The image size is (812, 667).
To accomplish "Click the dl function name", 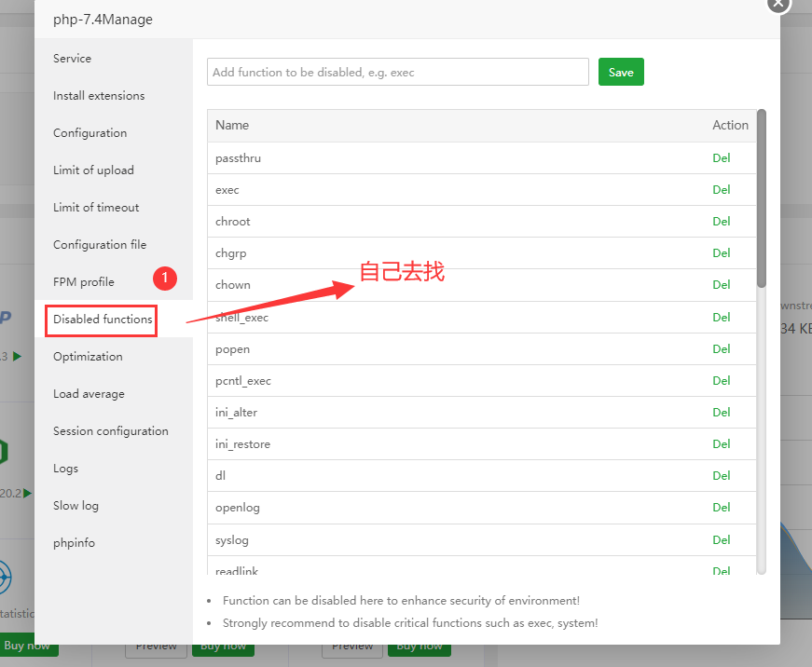I will 221,475.
